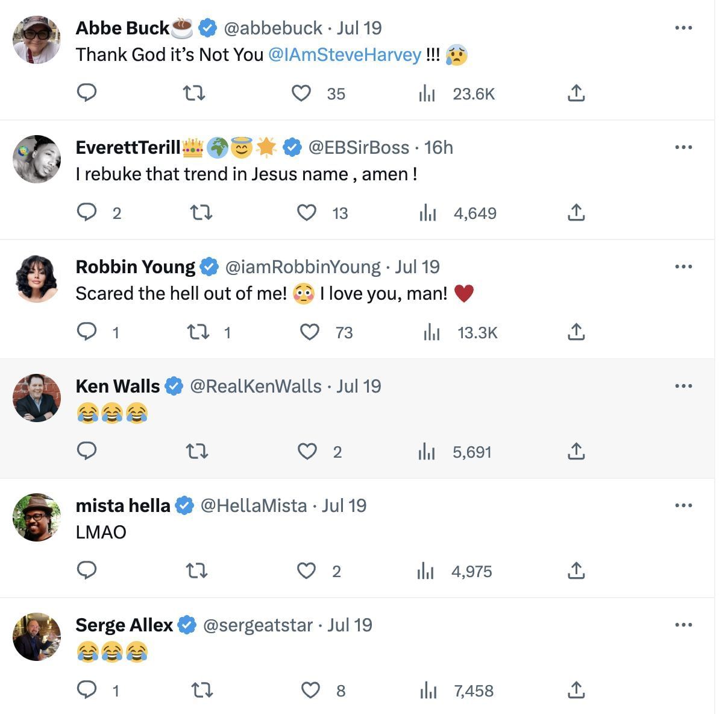Open more options on Abbe Buck's tweet
This screenshot has width=728, height=714.
click(x=683, y=28)
